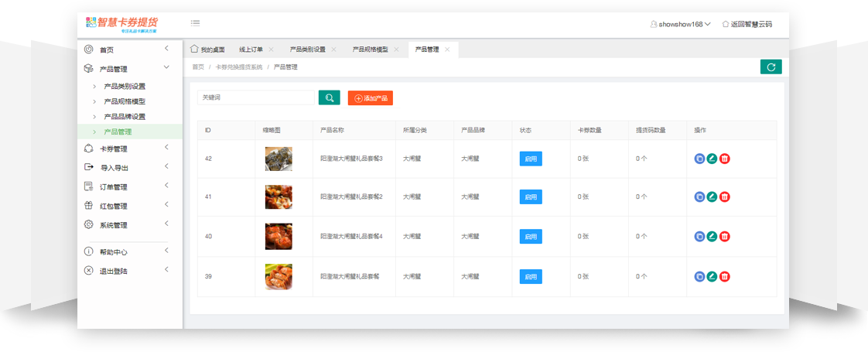This screenshot has width=868, height=352.
Task: Click the red delete icon for product 39
Action: coord(725,276)
